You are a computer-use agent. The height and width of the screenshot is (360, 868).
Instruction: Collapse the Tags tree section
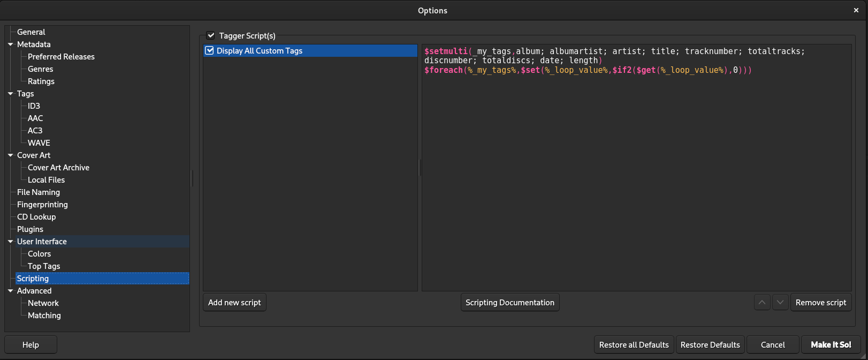(10, 94)
